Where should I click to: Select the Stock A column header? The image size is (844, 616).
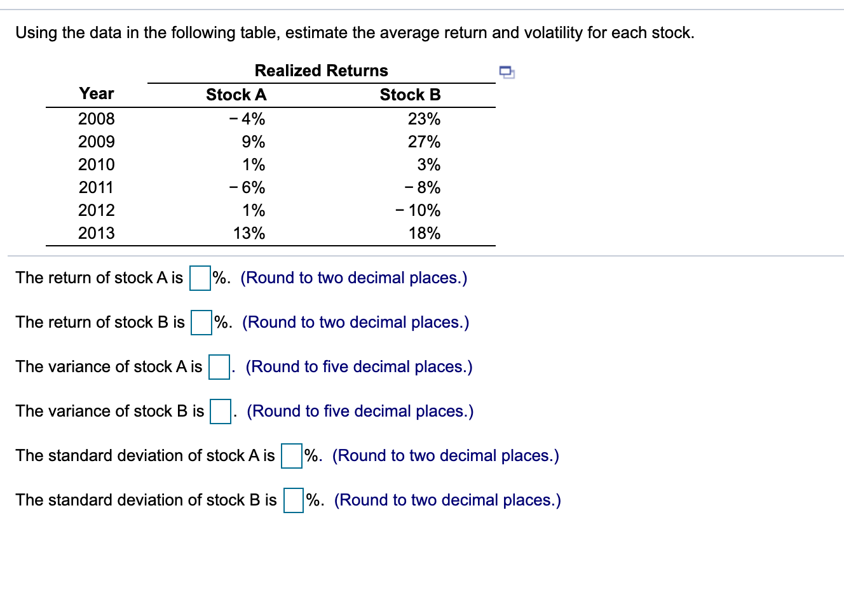[x=236, y=94]
